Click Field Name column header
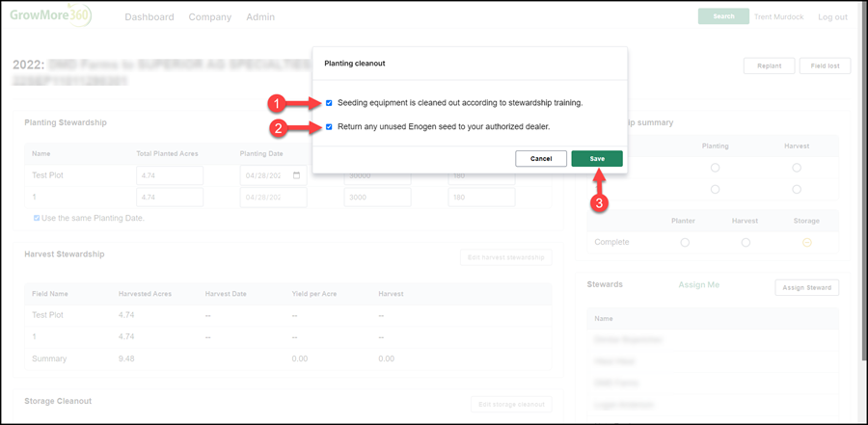The image size is (868, 425). 50,294
